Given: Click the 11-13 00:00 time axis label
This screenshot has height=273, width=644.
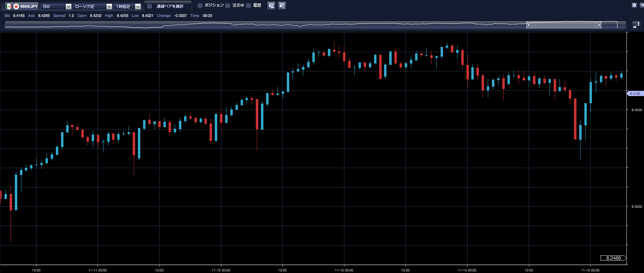Looking at the screenshot, I should coord(344,270).
